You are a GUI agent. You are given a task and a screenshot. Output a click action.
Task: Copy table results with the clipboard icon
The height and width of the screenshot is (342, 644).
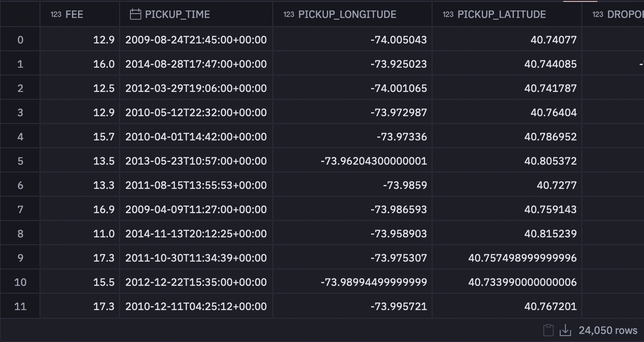click(x=548, y=330)
